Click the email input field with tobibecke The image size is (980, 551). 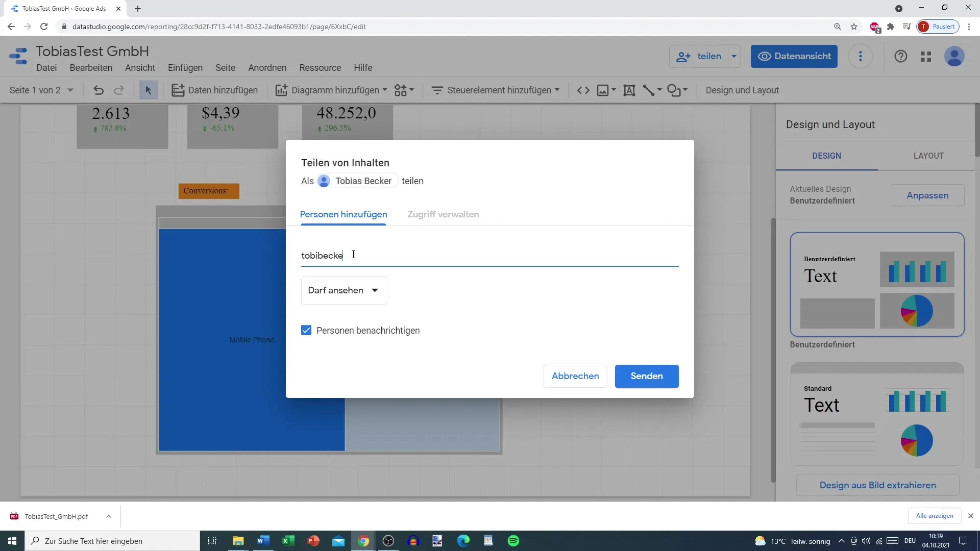point(489,255)
